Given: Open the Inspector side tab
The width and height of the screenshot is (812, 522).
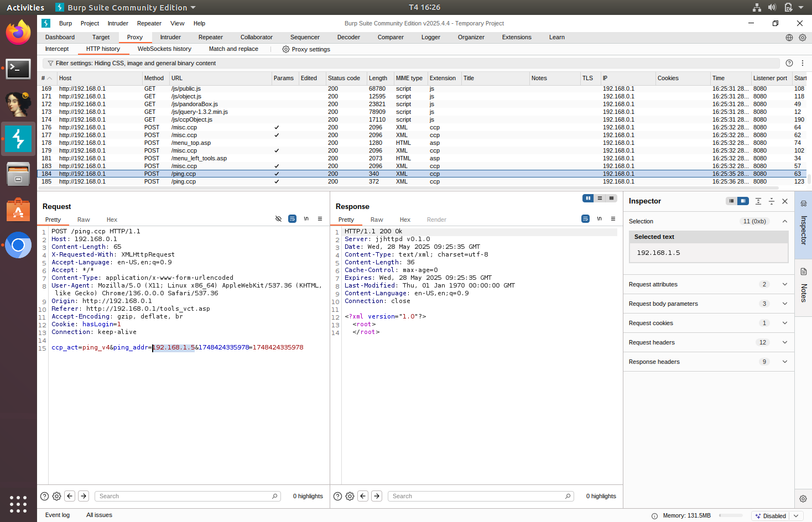Looking at the screenshot, I should (x=804, y=225).
